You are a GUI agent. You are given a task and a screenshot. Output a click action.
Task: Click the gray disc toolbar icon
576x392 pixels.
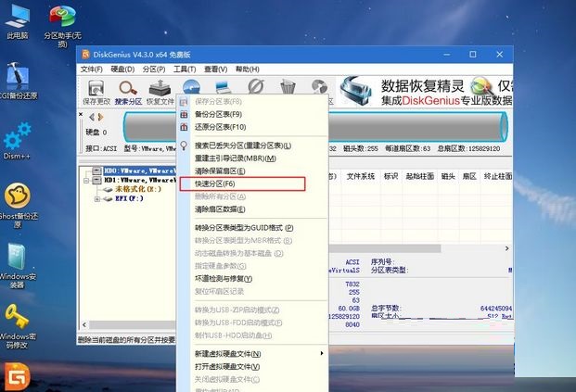click(x=319, y=87)
